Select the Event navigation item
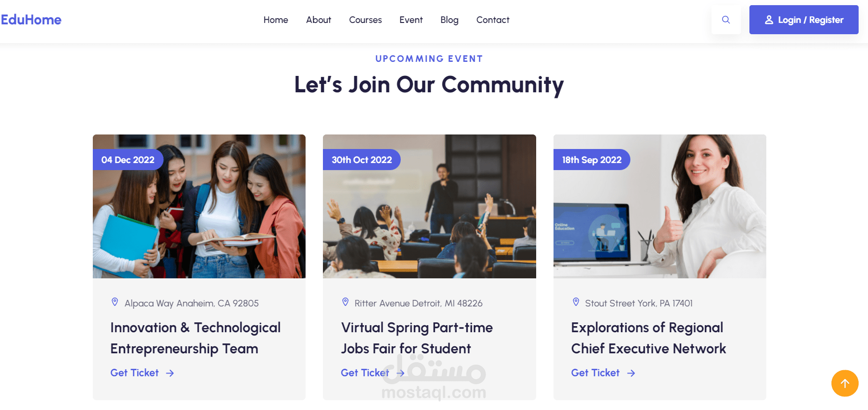Viewport: 868px width, 410px height. [x=411, y=20]
